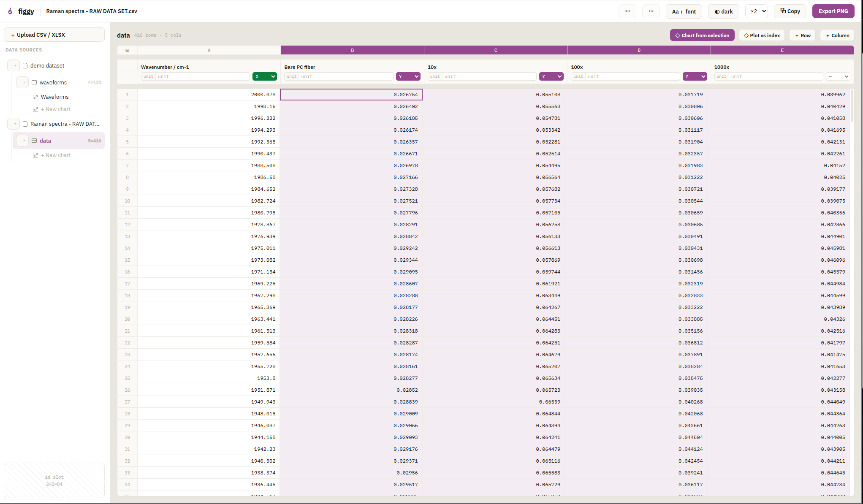
Task: Open the Y role dropdown for 10x column
Action: click(x=551, y=76)
